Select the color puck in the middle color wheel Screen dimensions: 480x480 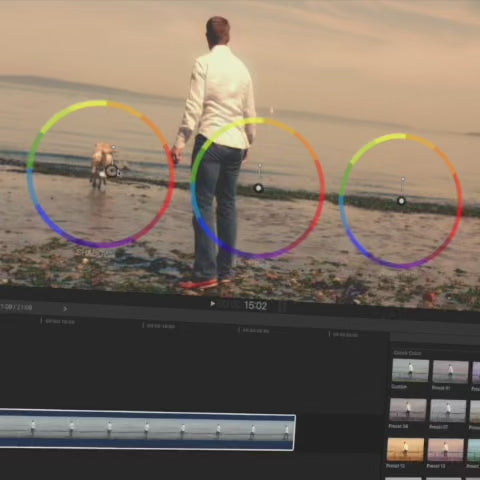tap(258, 188)
